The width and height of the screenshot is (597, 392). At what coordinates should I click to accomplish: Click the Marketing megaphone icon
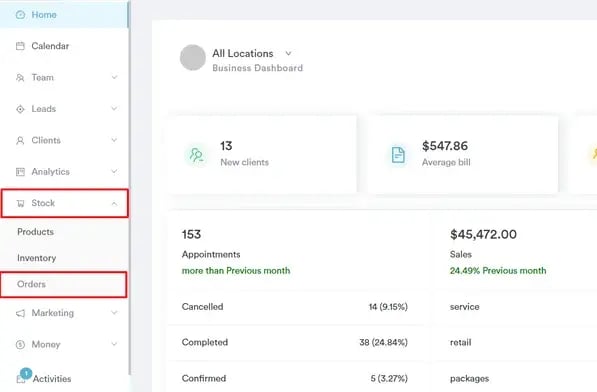point(20,313)
